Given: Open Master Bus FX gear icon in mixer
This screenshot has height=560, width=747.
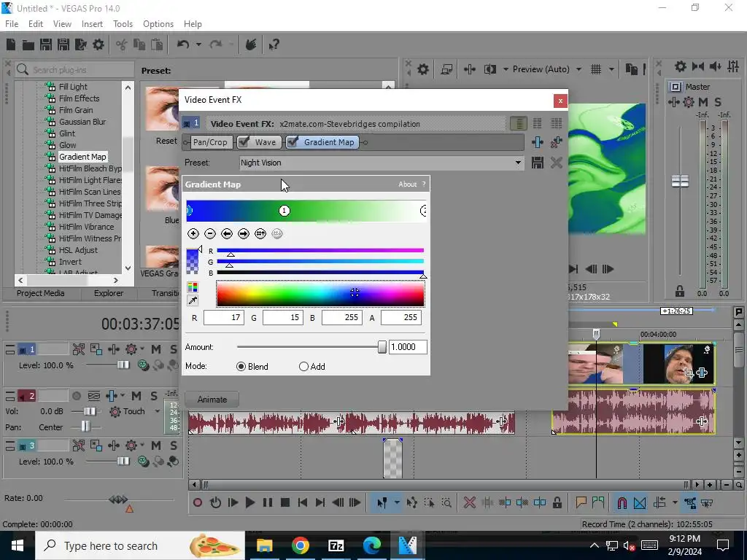Looking at the screenshot, I should point(689,102).
